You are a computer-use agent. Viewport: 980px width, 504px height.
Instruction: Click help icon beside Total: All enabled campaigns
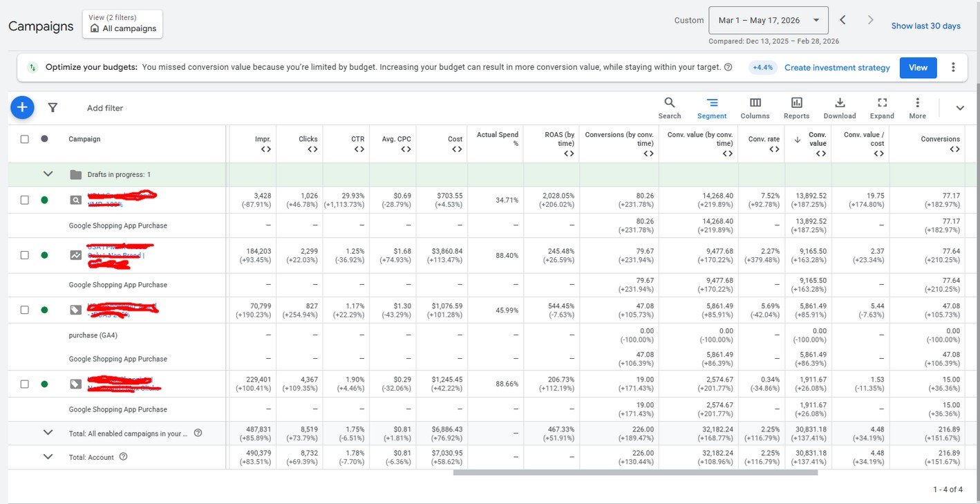tap(198, 433)
